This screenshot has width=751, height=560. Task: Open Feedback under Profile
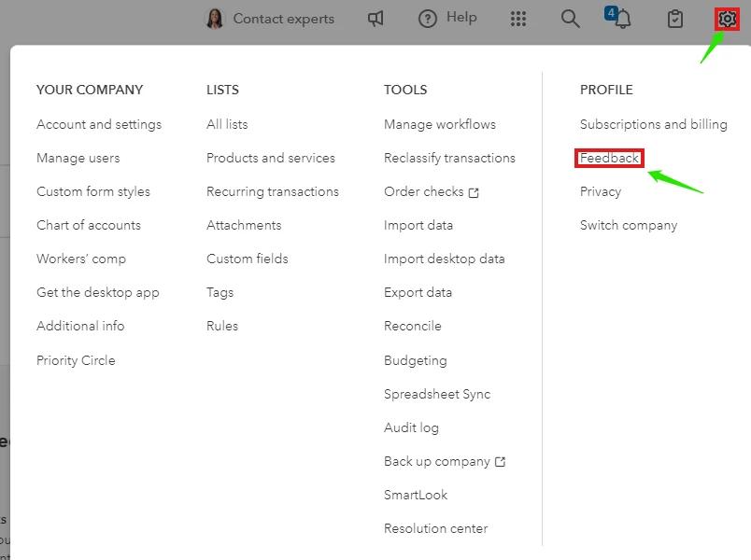click(609, 158)
